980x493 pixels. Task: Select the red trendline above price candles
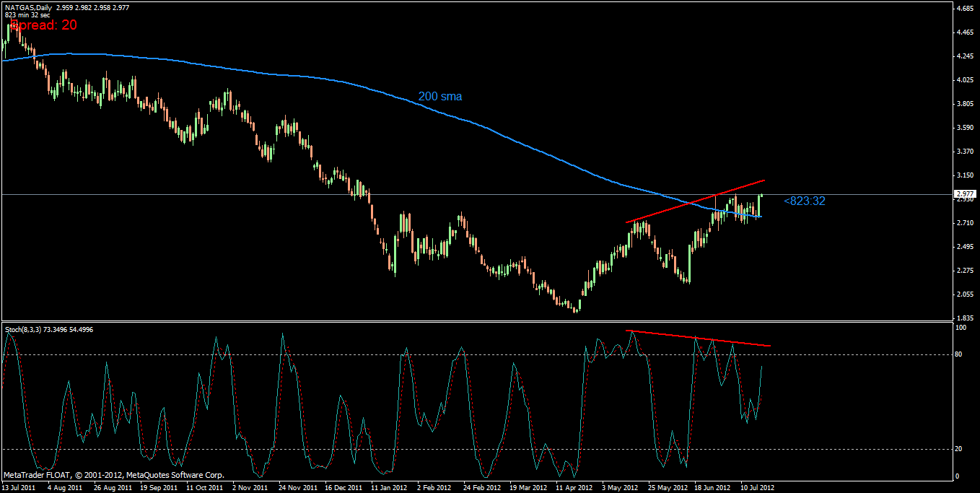click(693, 201)
